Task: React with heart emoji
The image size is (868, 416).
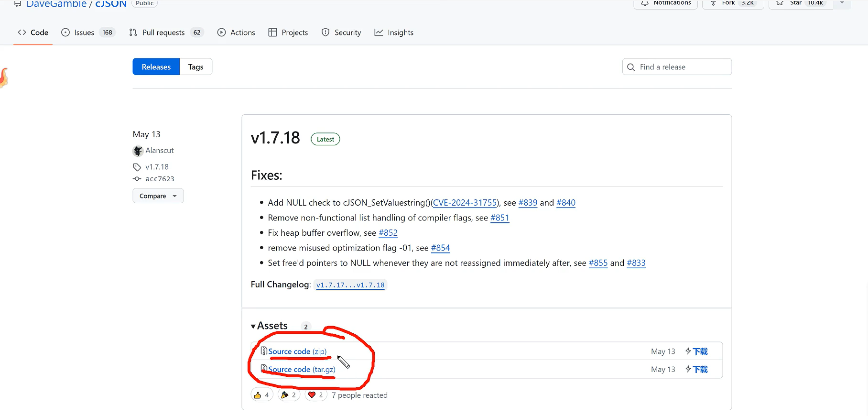Action: (316, 395)
